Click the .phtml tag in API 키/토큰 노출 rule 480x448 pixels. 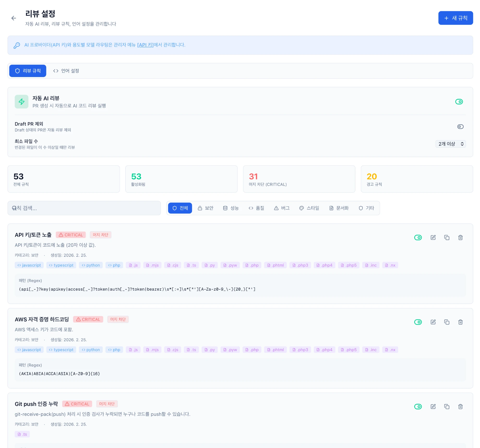(275, 265)
